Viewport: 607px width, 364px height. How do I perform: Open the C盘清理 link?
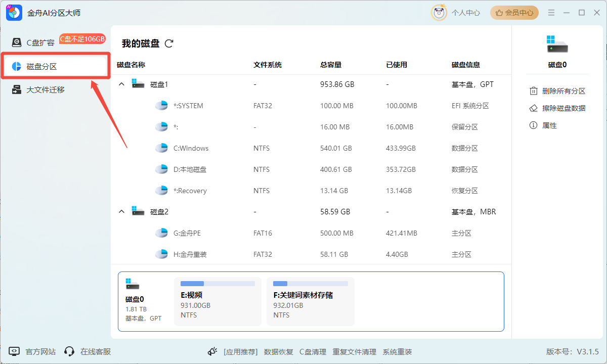click(313, 352)
